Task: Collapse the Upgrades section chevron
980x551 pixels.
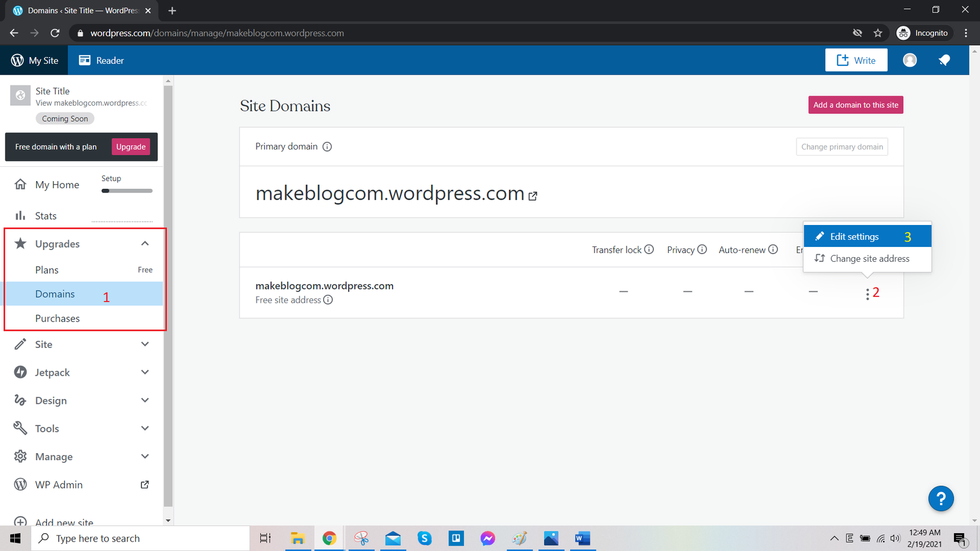Action: click(145, 243)
